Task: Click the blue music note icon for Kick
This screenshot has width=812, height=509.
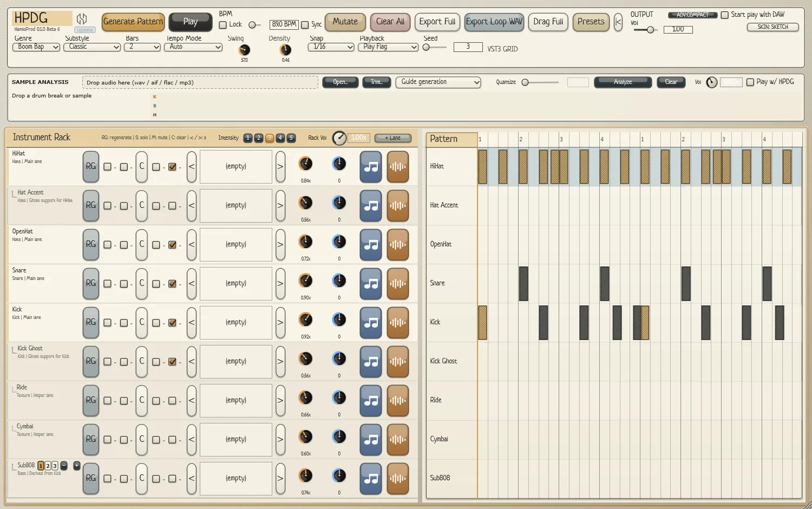Action: click(371, 323)
